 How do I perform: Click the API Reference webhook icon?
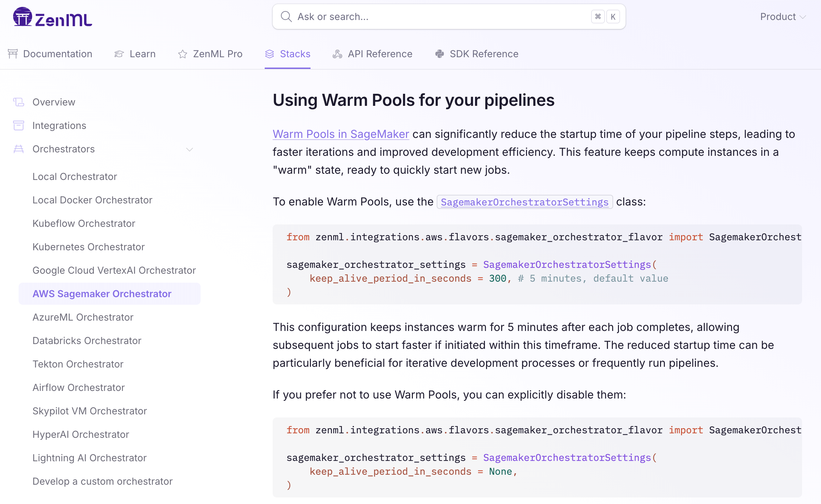click(x=337, y=54)
